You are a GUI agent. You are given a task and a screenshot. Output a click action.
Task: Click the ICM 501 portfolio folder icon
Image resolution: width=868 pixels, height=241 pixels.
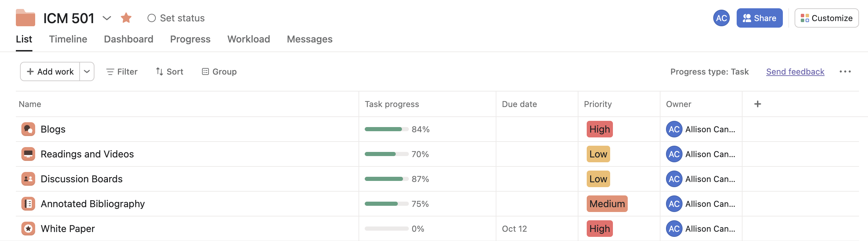26,18
